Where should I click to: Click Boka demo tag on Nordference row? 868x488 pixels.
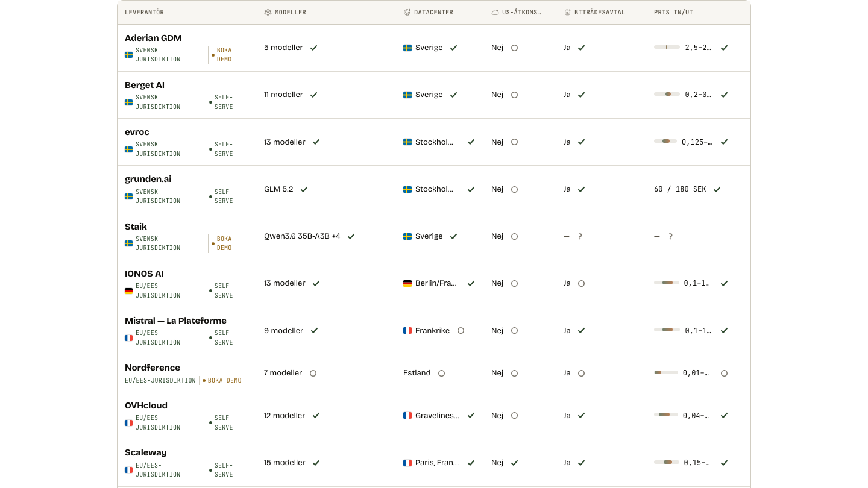(222, 381)
